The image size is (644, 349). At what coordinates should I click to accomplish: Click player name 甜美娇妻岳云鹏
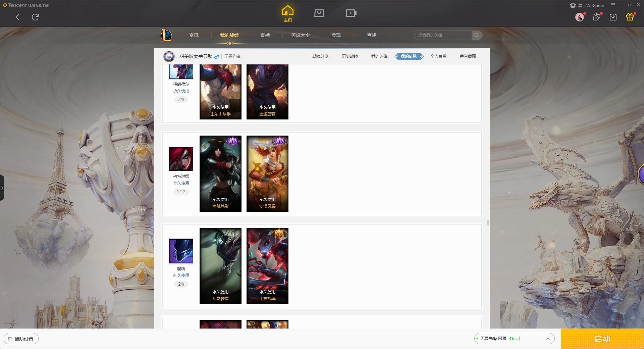(196, 56)
